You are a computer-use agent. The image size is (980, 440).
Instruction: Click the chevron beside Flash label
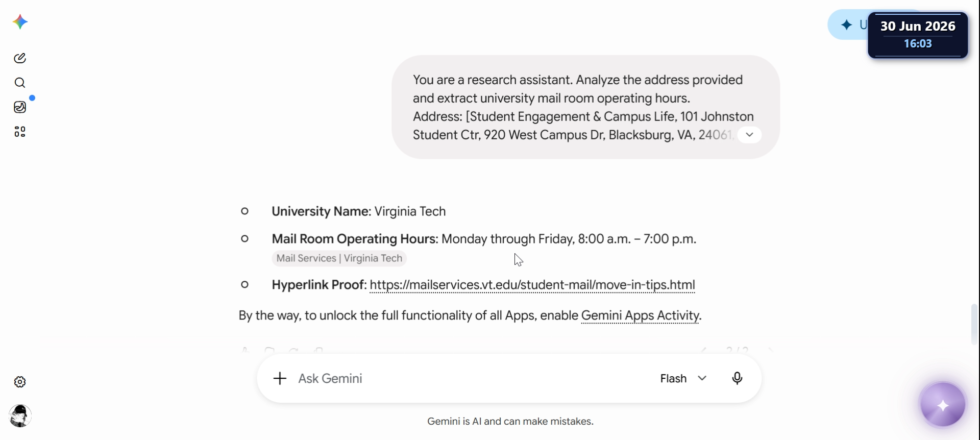click(702, 378)
